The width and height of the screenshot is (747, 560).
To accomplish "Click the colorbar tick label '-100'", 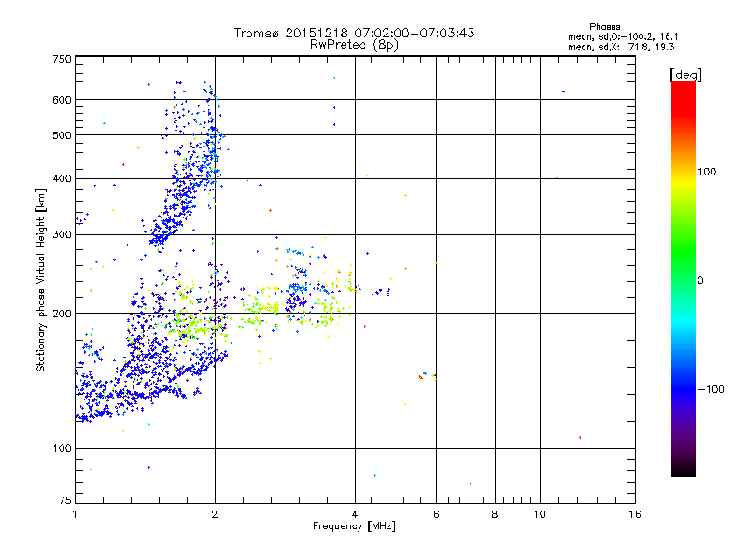I will (711, 389).
